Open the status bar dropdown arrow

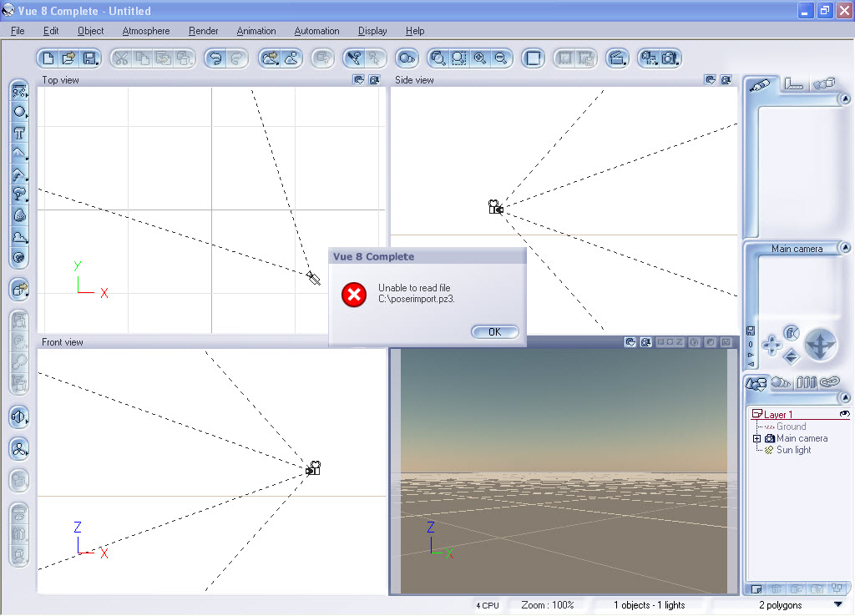tap(837, 605)
